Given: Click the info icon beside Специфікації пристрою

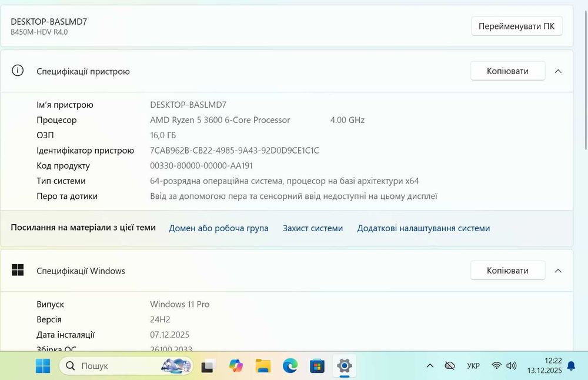Looking at the screenshot, I should coord(18,71).
